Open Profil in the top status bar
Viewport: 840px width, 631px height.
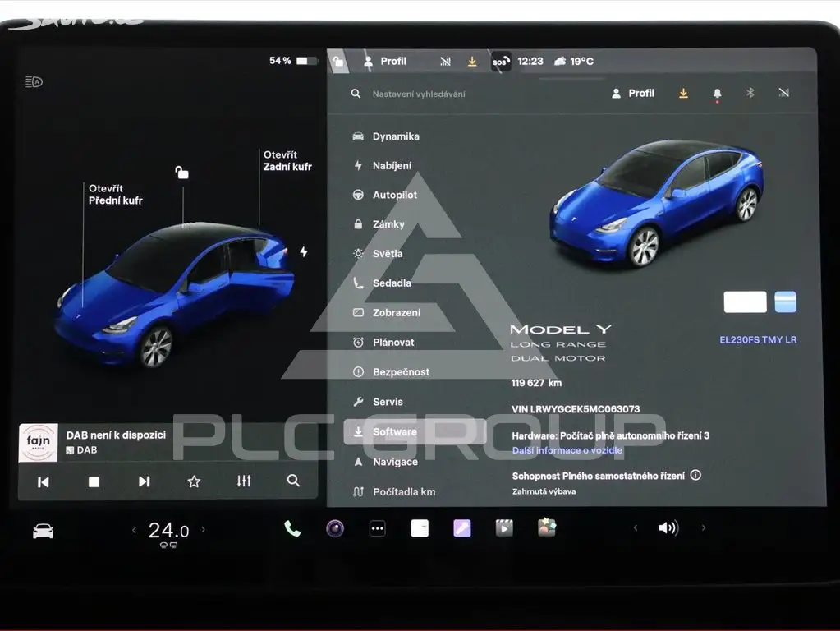384,61
